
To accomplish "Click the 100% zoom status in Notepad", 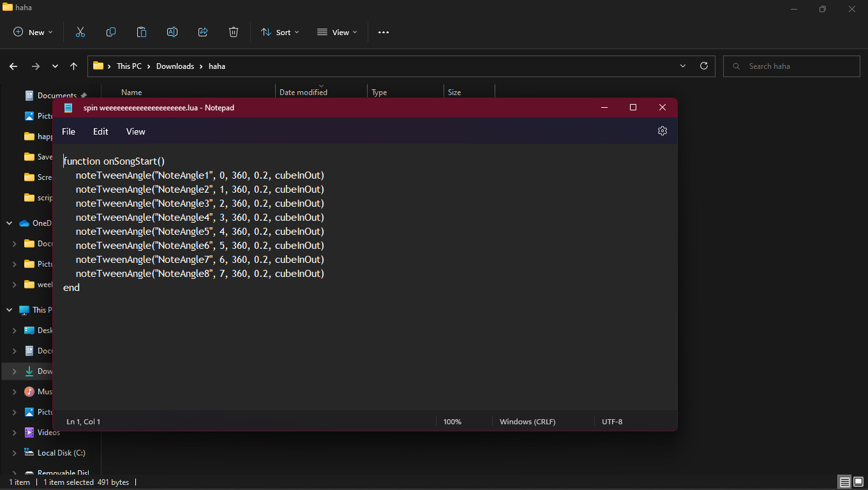I will pyautogui.click(x=452, y=422).
